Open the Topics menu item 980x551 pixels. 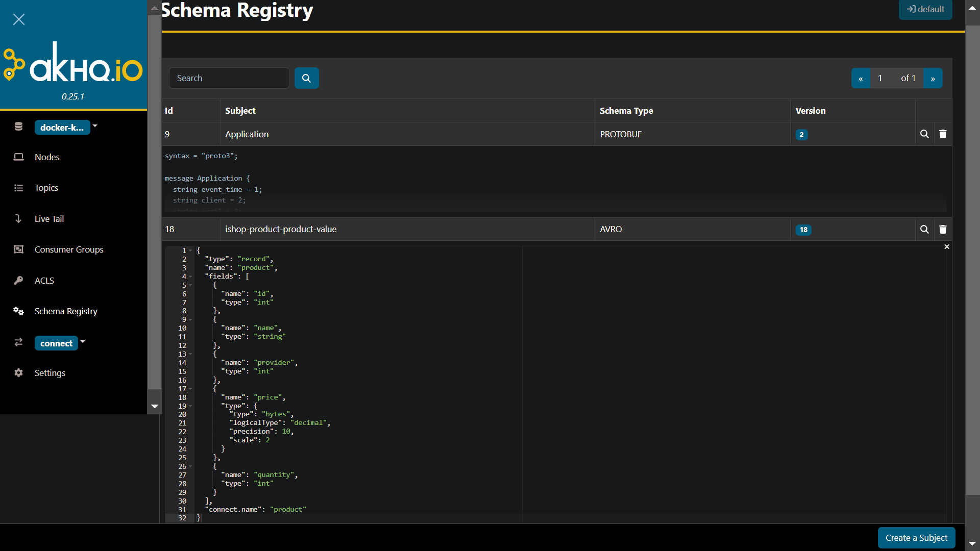coord(46,188)
